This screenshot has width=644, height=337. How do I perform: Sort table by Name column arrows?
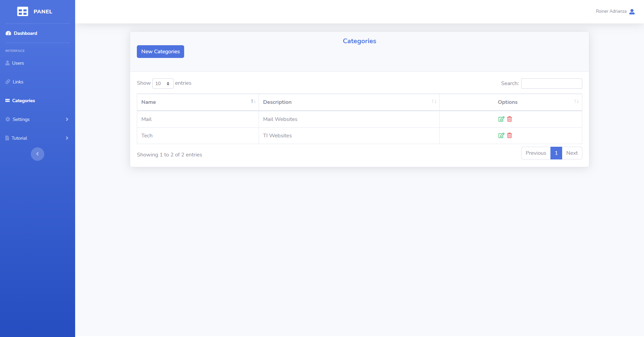pyautogui.click(x=253, y=102)
